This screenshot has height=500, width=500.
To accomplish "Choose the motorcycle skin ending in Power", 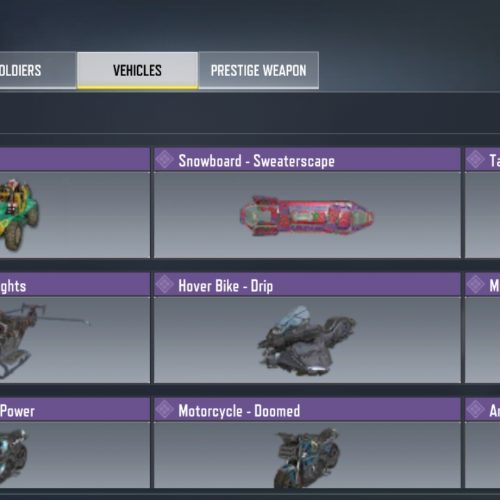I will [13, 455].
